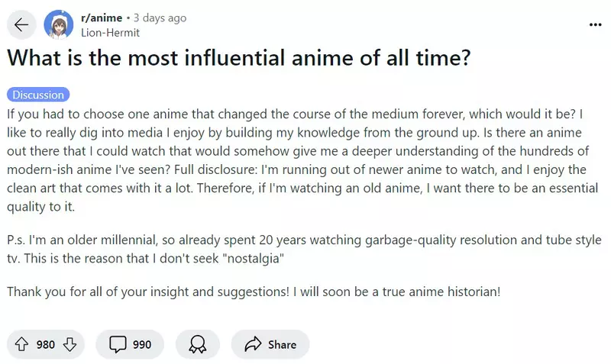Open the r/anime community avatar

point(59,24)
